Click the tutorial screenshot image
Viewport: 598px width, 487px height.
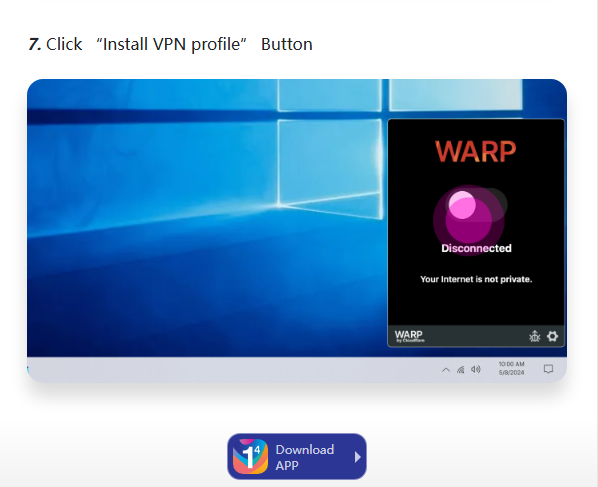[x=297, y=231]
